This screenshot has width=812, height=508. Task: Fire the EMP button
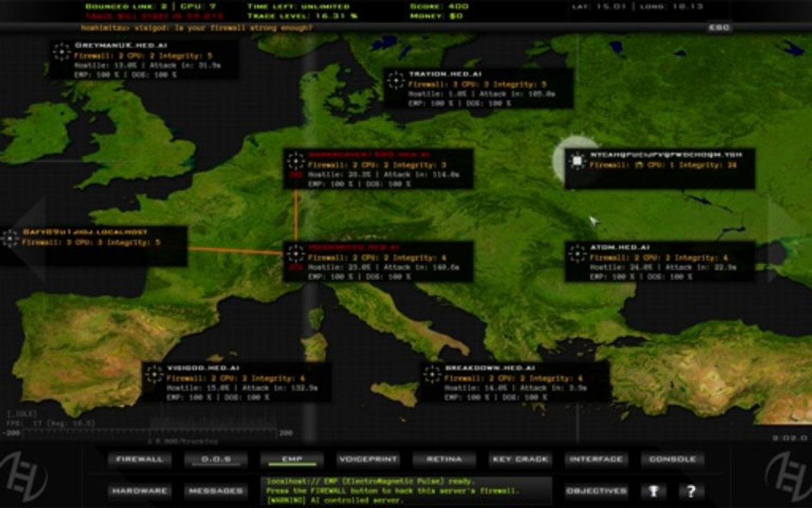[292, 459]
